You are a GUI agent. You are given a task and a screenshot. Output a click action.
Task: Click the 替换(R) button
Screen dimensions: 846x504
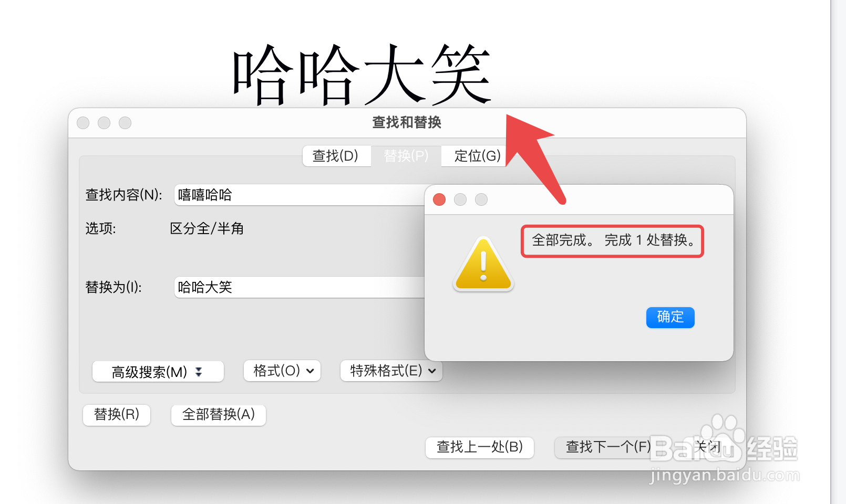click(117, 415)
